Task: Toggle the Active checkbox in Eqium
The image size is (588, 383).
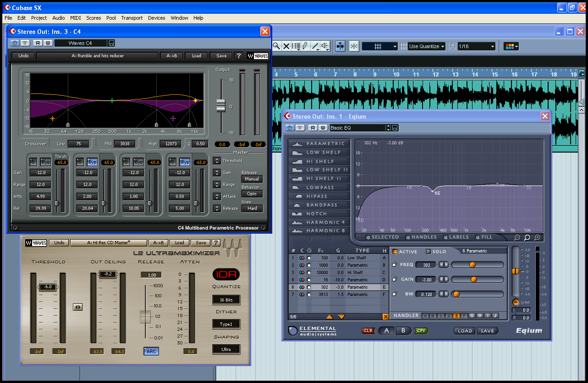Action: pyautogui.click(x=395, y=252)
